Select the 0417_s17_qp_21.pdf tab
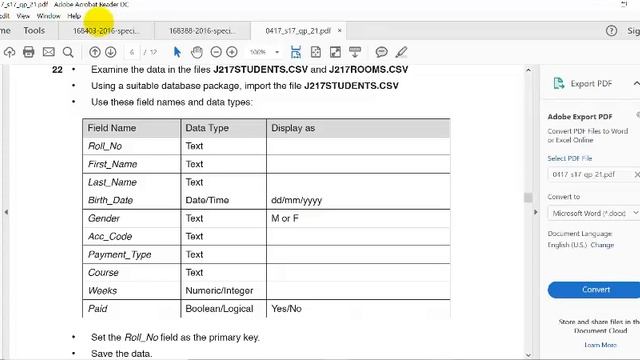 (298, 31)
